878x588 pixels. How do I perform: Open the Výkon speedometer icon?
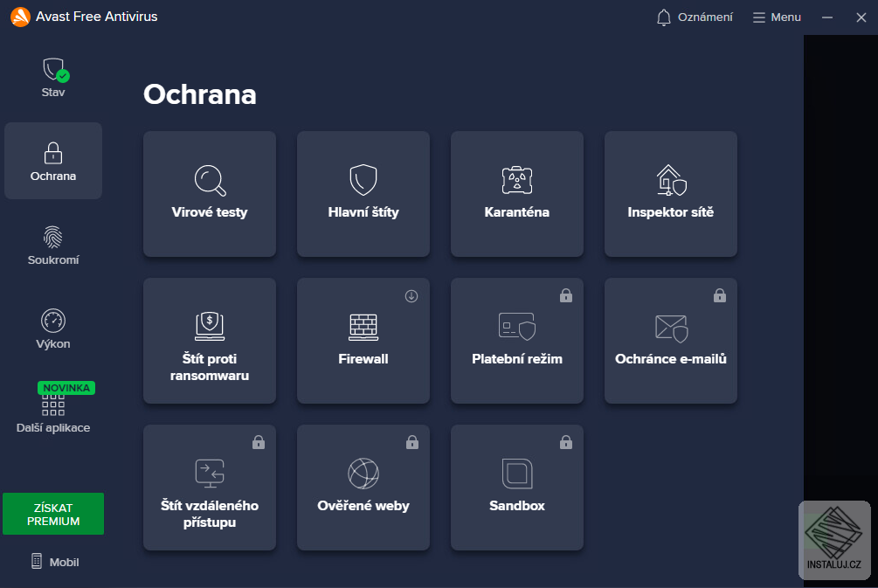(53, 321)
